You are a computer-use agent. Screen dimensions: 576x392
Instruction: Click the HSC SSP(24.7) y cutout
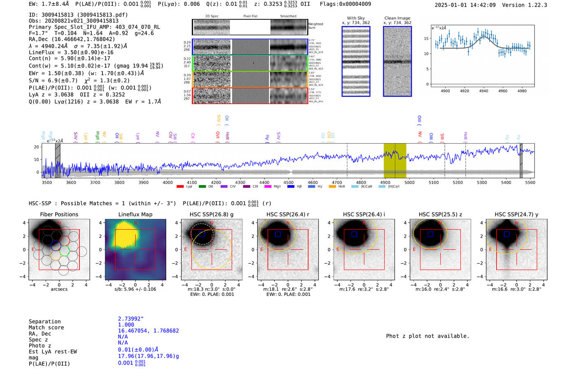tap(517, 250)
